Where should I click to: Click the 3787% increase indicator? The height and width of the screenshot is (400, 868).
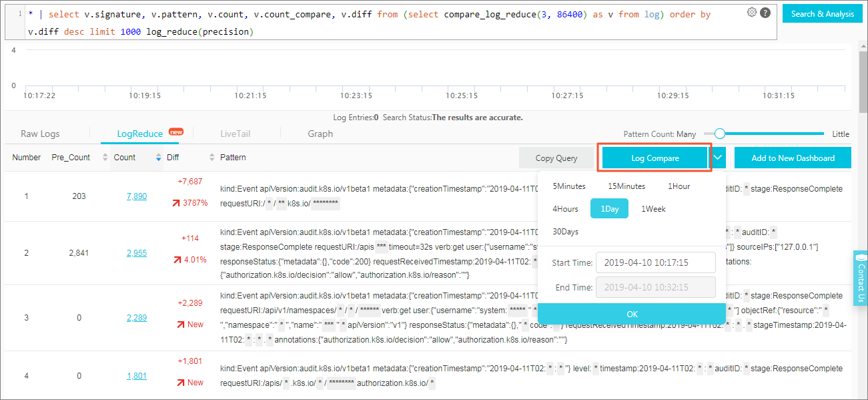(x=190, y=203)
